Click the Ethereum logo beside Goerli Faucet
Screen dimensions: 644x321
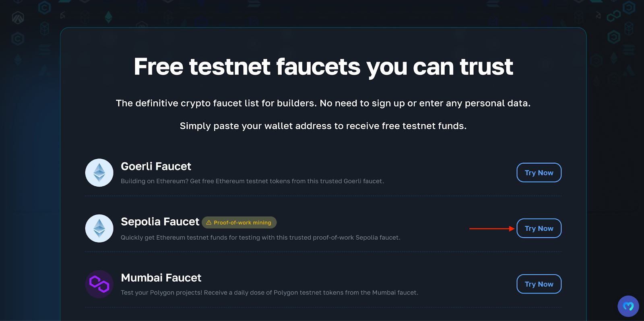[x=99, y=173]
